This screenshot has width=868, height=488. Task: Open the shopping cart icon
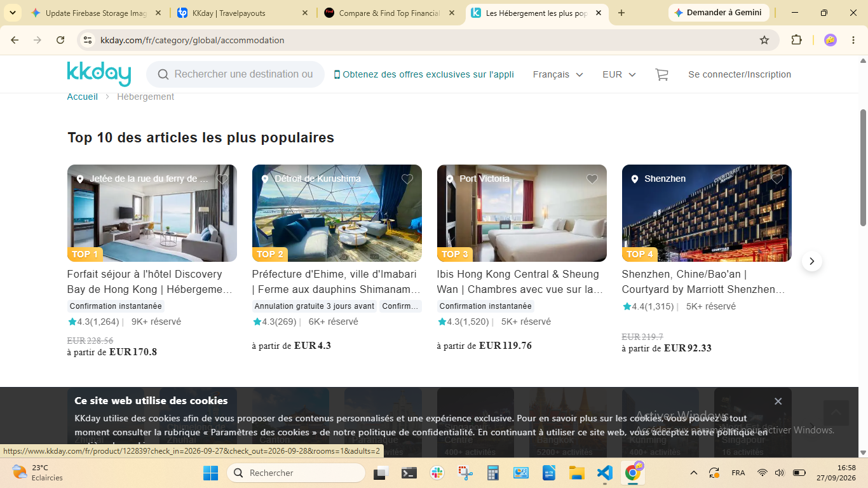click(x=661, y=74)
